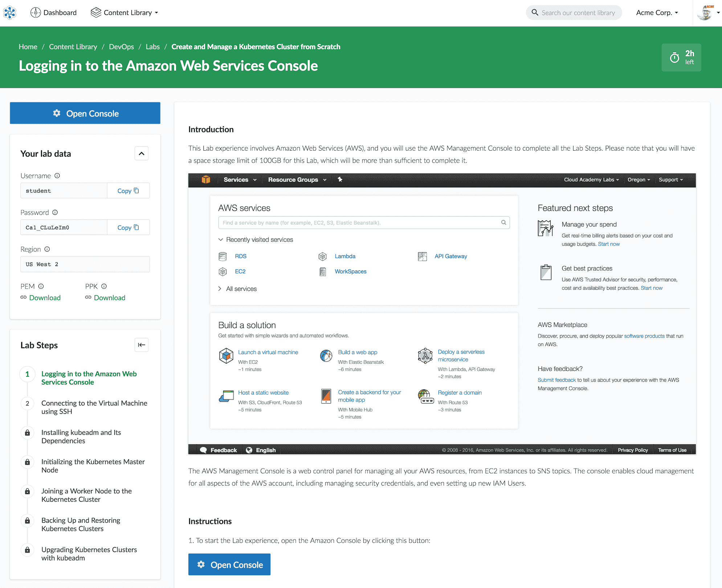
Task: Click the Username info icon
Action: [57, 176]
